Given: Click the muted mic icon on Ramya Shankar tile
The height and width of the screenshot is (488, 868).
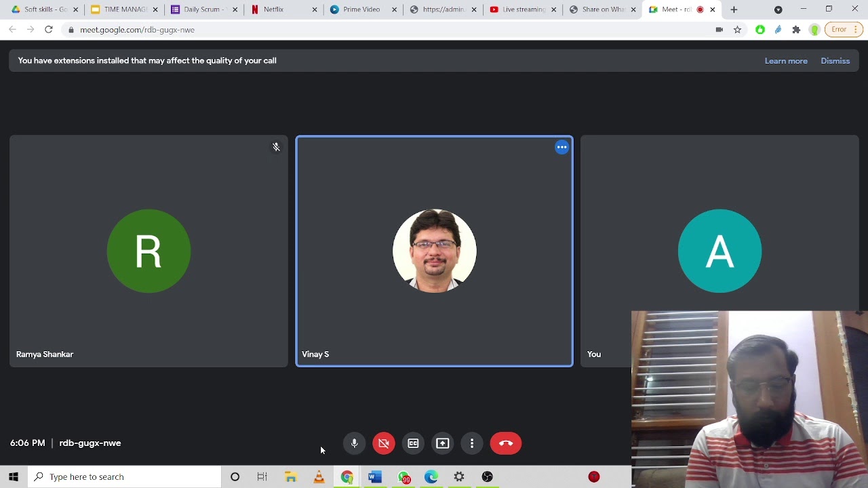Looking at the screenshot, I should [276, 147].
